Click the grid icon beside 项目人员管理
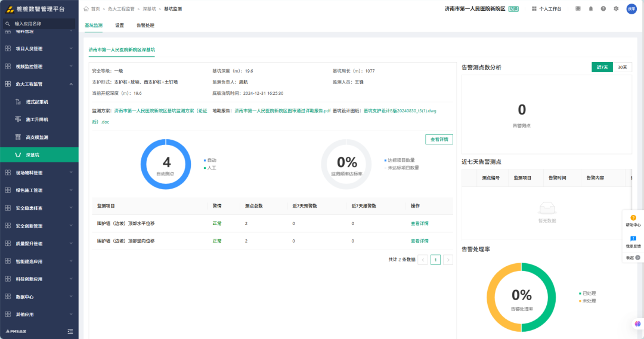Screen dimensions: 644x339 tap(8, 48)
